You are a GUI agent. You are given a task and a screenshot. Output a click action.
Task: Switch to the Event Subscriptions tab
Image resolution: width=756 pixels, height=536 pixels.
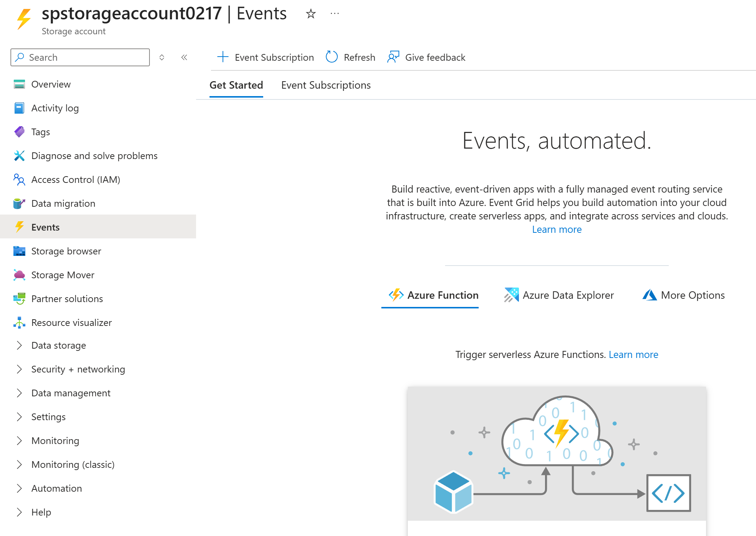tap(326, 85)
